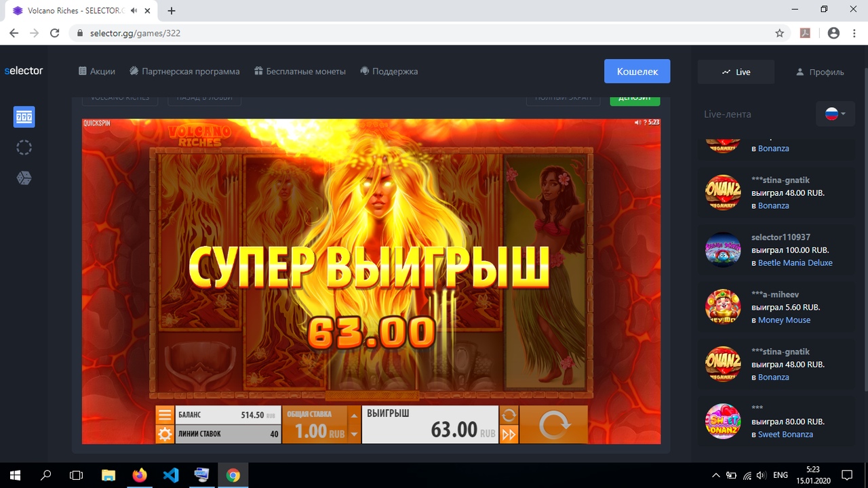
Task: Click the Sweet Bonanza game thumbnail
Action: (723, 421)
